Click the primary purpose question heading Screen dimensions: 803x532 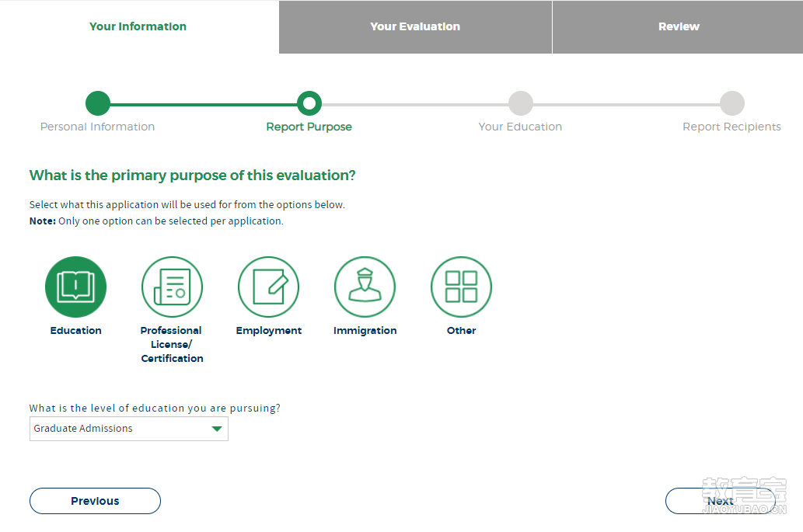coord(193,176)
